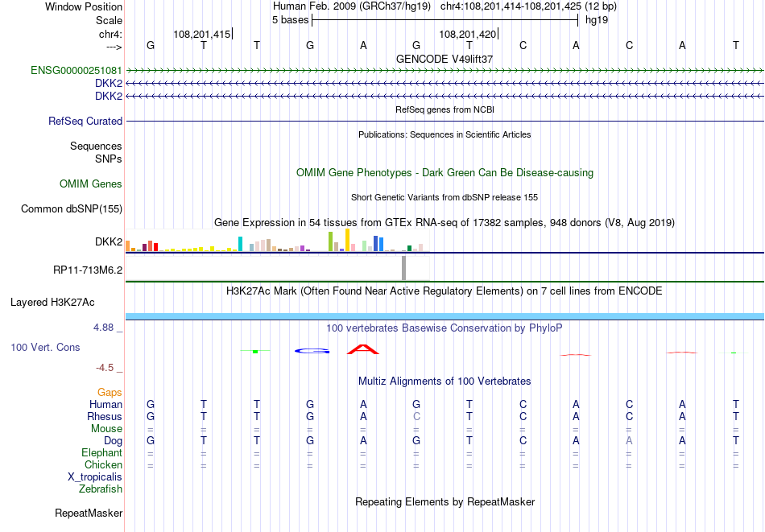Screen dimensions: 765x532
Task: Click Short Genetic Variants from dbSNP title
Action: point(445,197)
